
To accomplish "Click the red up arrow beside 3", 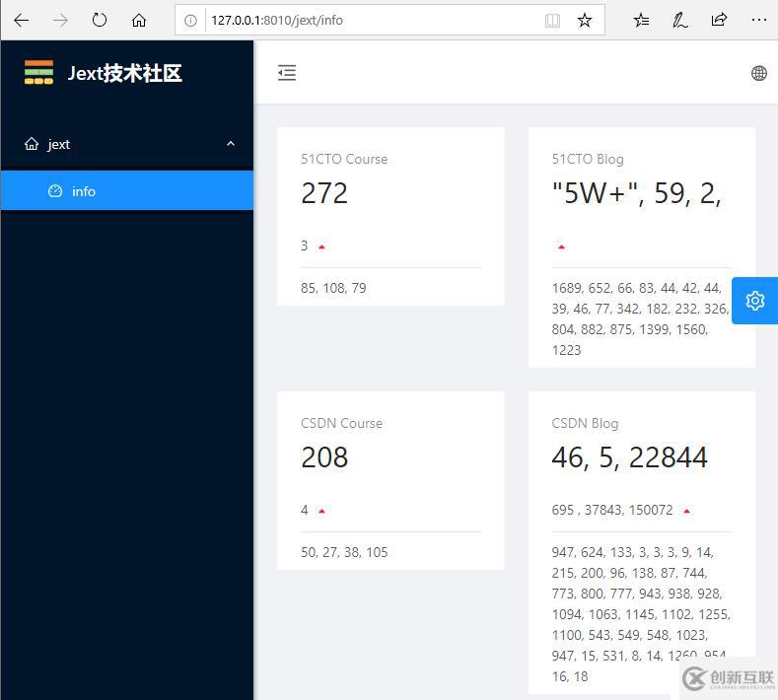I will 321,246.
